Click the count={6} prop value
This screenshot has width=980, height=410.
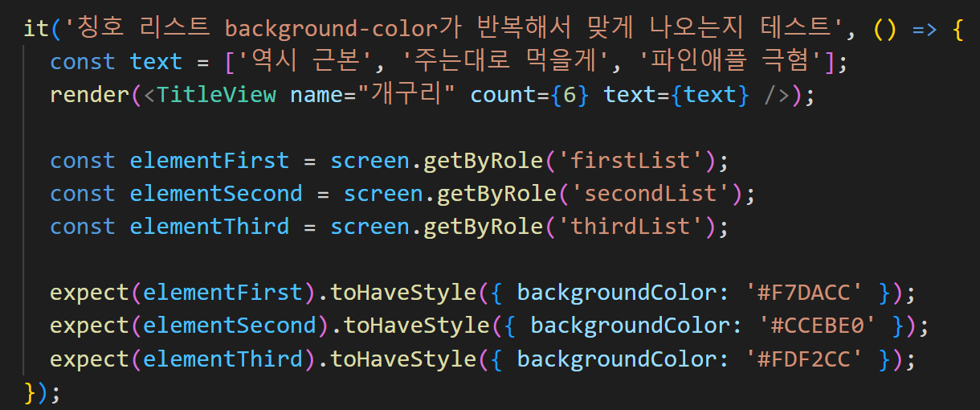click(570, 95)
